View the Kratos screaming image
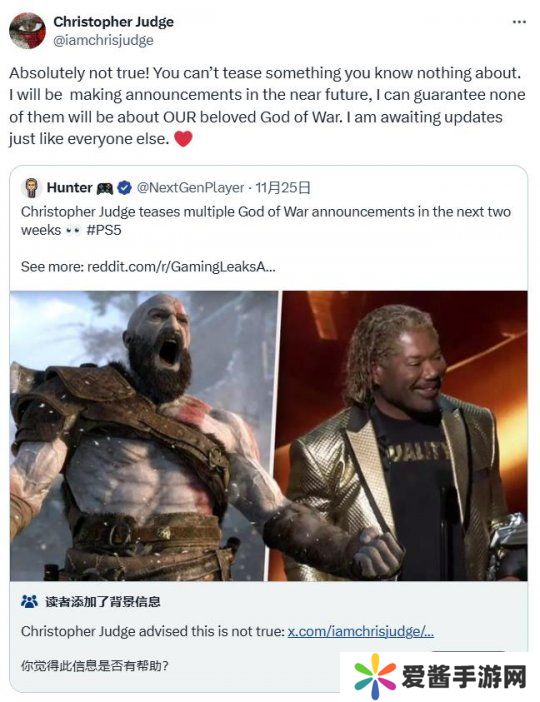 [x=144, y=436]
